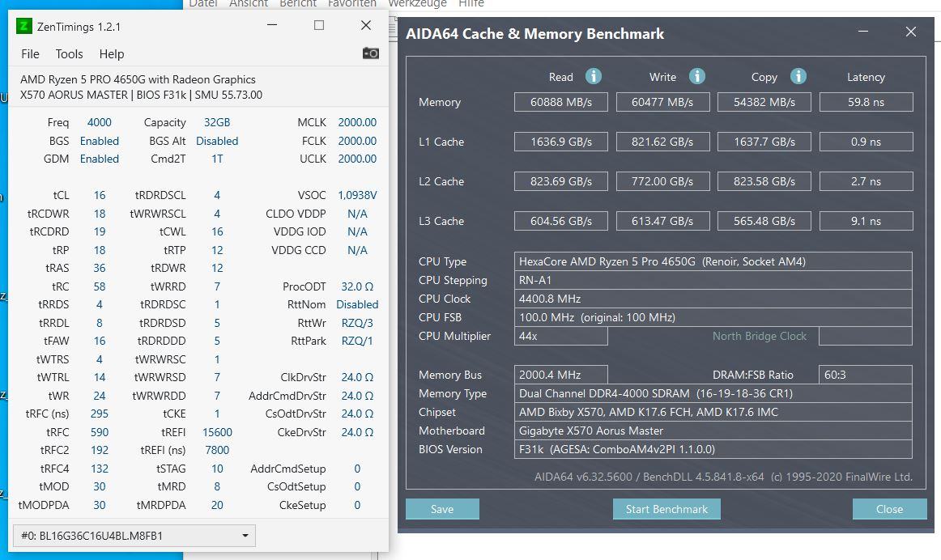The height and width of the screenshot is (560, 941).
Task: Click the ProcODT value 32.0 Ω
Action: pyautogui.click(x=357, y=286)
